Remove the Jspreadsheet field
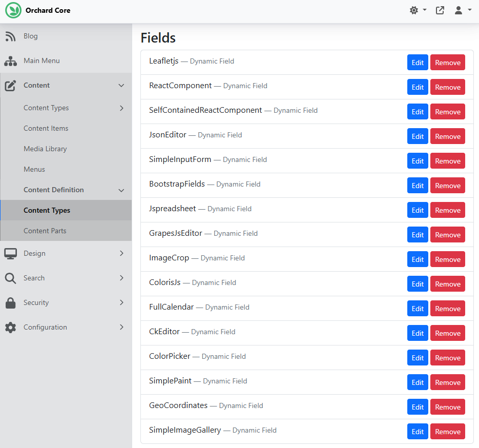Image resolution: width=479 pixels, height=448 pixels. point(448,210)
